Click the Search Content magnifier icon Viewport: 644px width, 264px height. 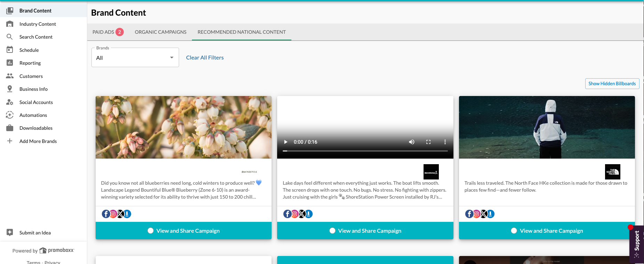coord(10,37)
